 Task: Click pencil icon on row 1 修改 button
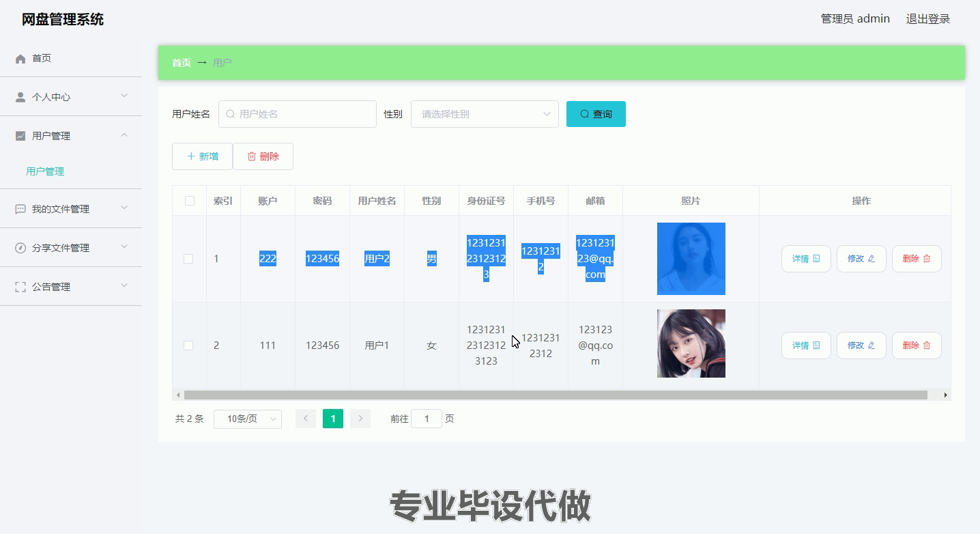click(871, 259)
